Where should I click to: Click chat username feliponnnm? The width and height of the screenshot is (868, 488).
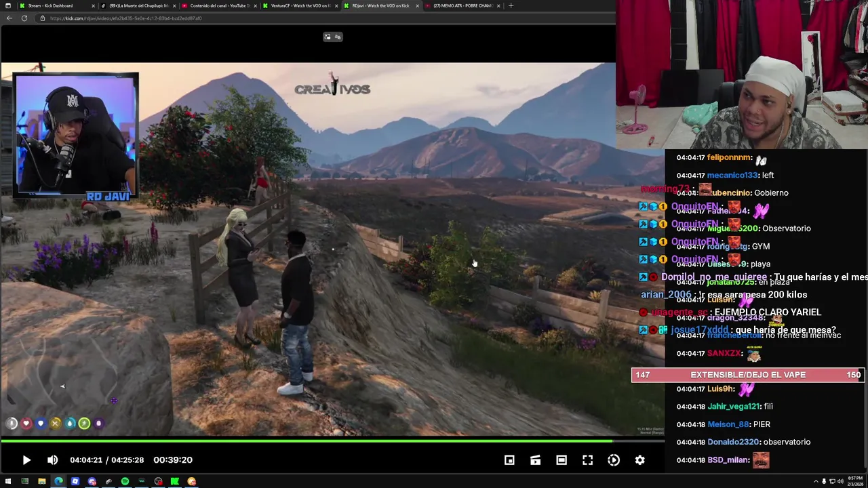(x=730, y=158)
